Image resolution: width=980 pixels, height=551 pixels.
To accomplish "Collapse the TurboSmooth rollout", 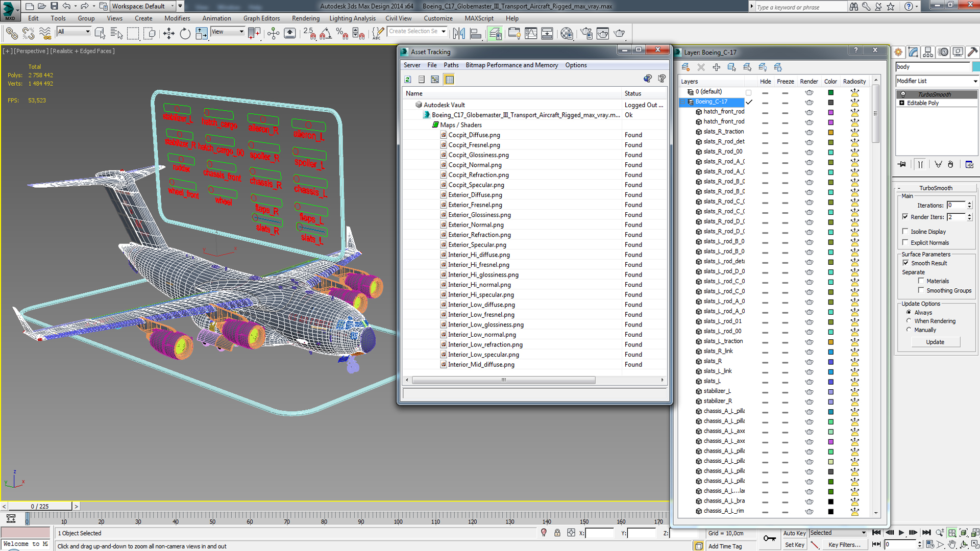I will (936, 188).
